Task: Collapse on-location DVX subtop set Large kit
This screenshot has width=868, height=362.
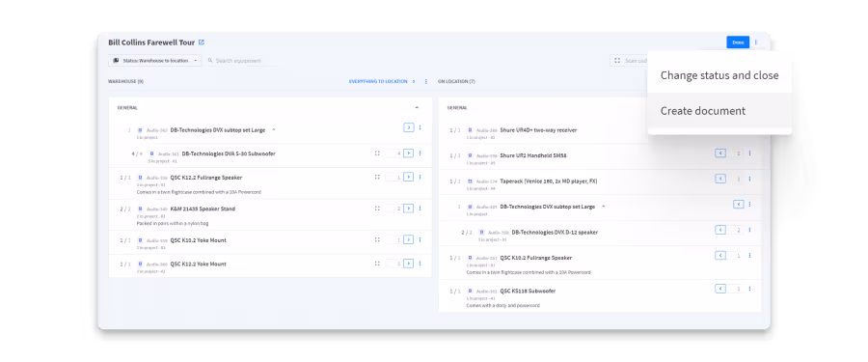Action: 604,207
